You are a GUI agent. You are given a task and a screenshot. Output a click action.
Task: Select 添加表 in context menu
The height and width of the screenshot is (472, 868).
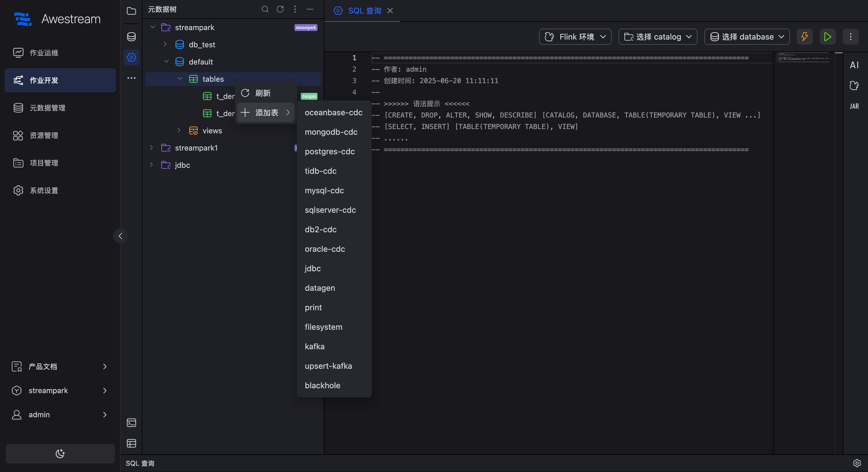[266, 112]
